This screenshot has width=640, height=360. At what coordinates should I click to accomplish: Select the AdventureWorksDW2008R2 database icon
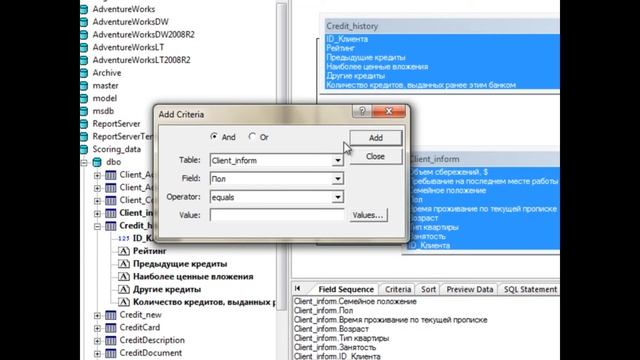[x=84, y=35]
